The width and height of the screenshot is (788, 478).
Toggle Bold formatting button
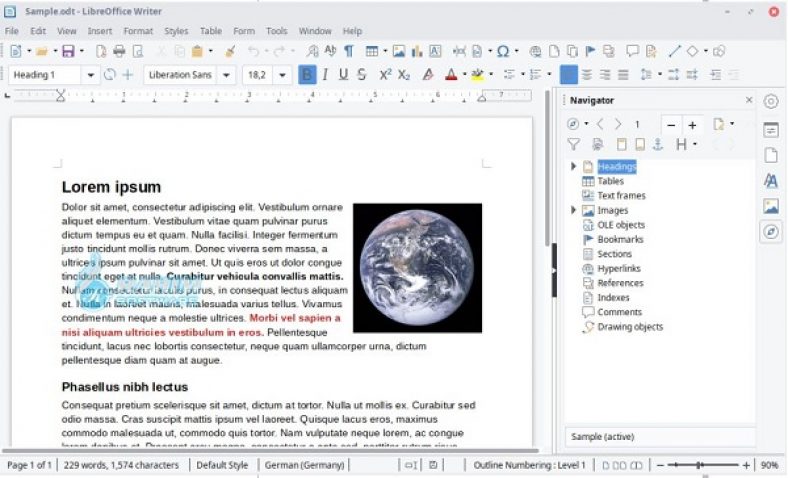tap(307, 75)
